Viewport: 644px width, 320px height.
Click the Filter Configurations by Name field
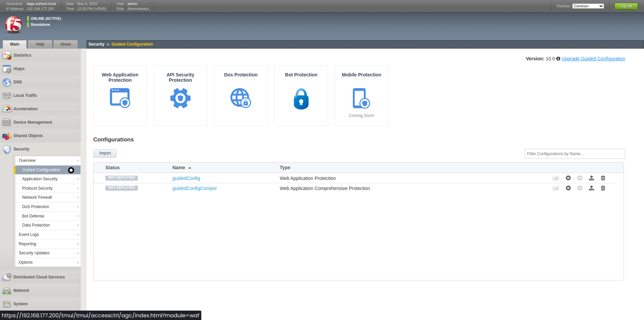[574, 153]
